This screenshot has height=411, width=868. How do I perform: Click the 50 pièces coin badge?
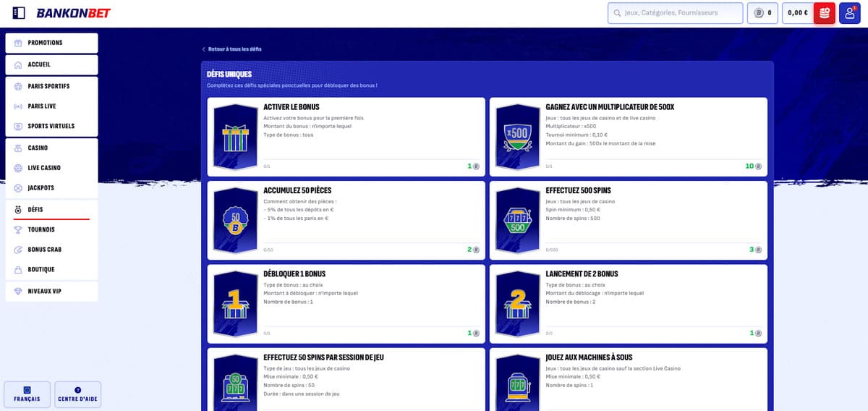(x=235, y=221)
